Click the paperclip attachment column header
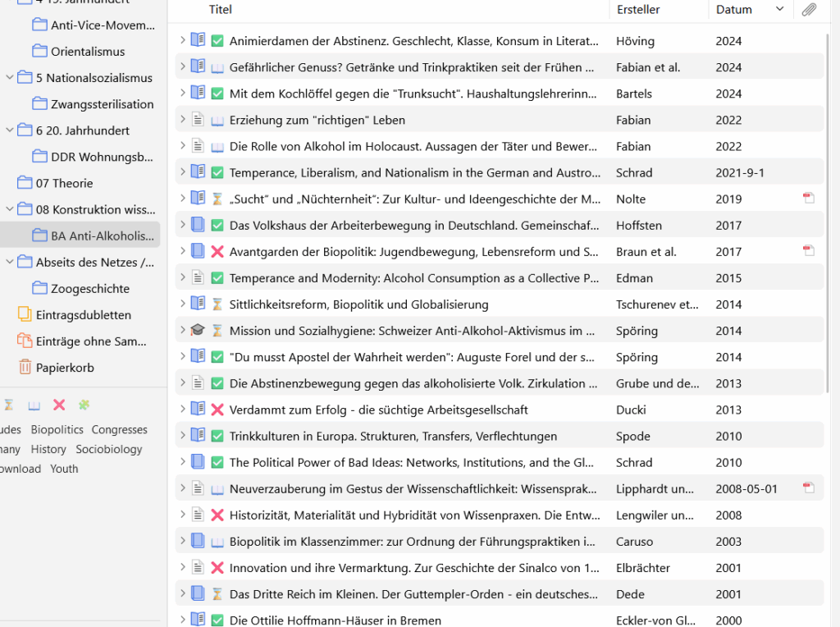Viewport: 840px width, 627px height. [x=809, y=10]
